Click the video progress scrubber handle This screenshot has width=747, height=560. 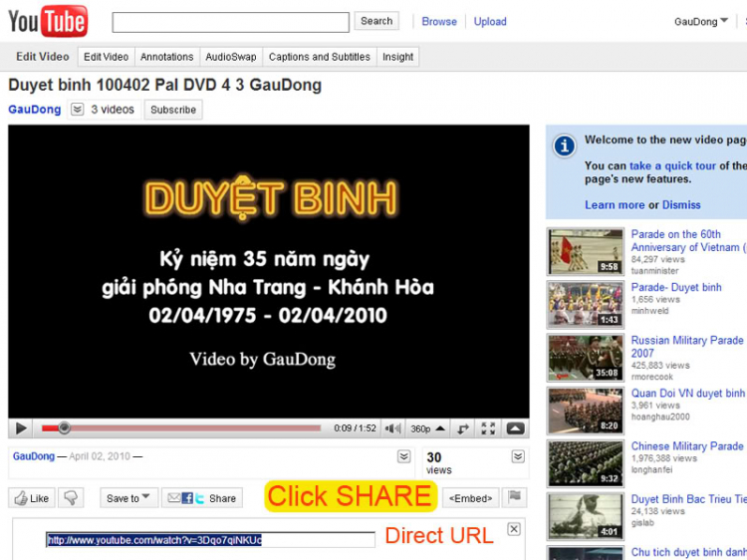click(x=64, y=428)
